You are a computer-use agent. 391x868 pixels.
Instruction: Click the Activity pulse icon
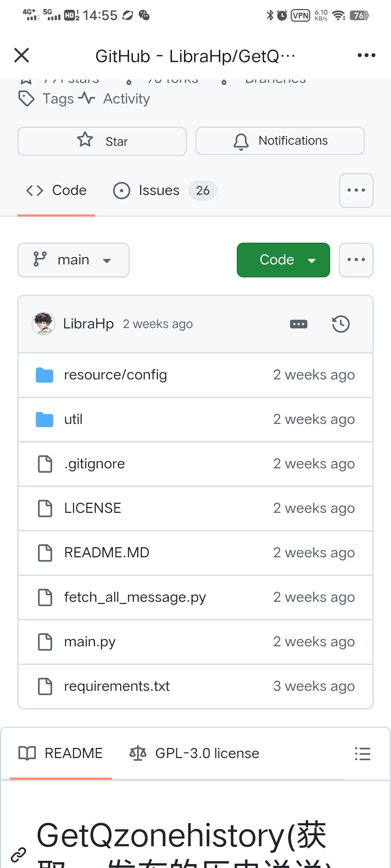pyautogui.click(x=87, y=98)
